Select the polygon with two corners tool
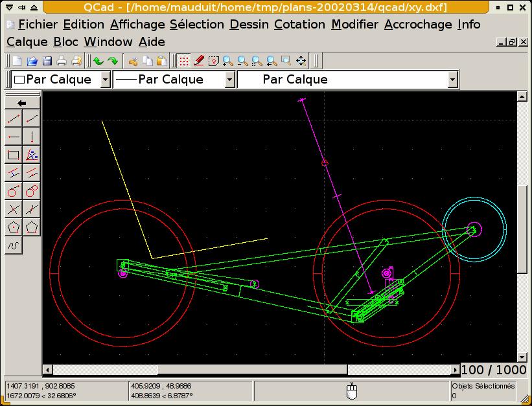 (x=32, y=227)
